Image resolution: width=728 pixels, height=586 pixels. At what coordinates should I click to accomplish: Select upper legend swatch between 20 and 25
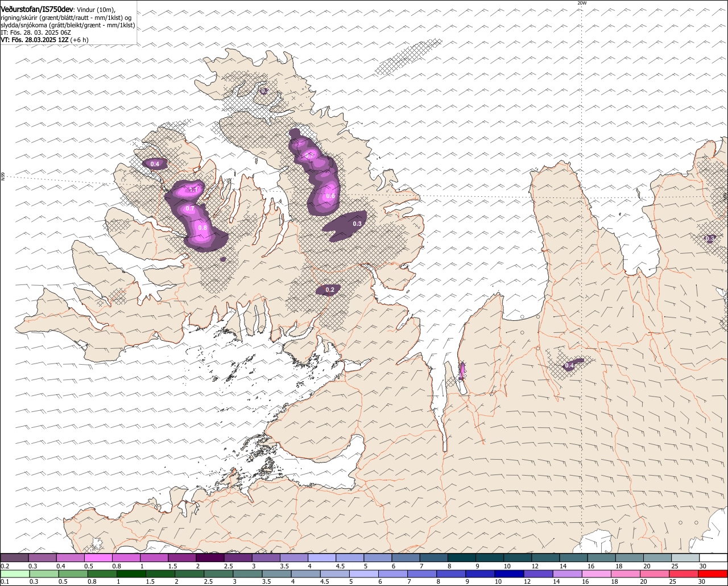[658, 558]
